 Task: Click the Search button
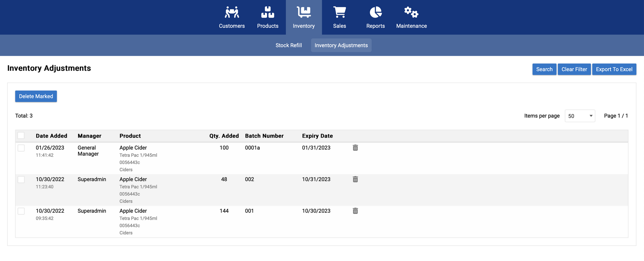tap(544, 69)
